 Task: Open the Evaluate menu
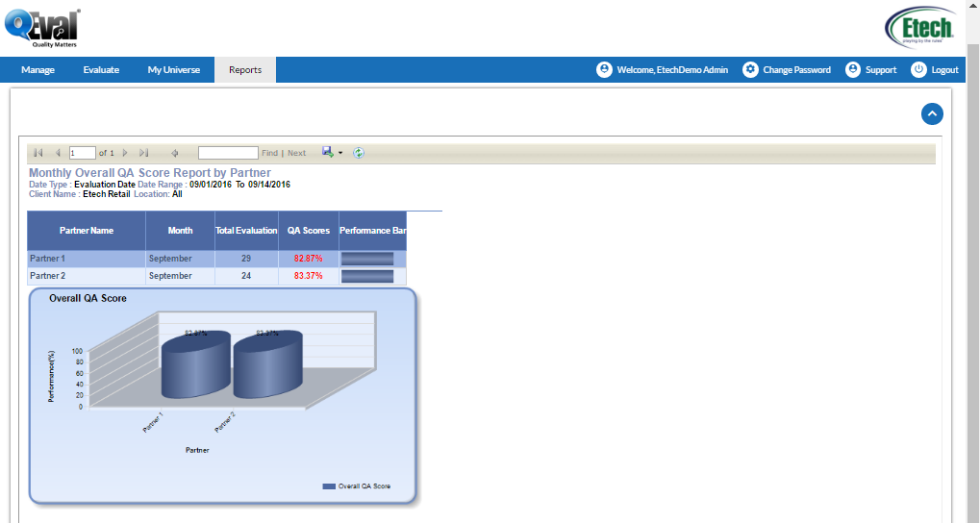click(101, 70)
